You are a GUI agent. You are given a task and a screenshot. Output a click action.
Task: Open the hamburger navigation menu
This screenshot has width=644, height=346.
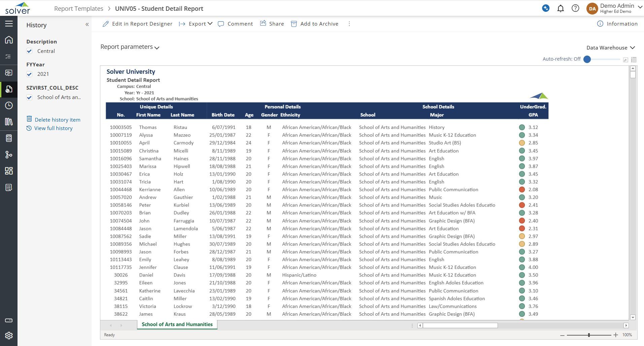point(9,24)
